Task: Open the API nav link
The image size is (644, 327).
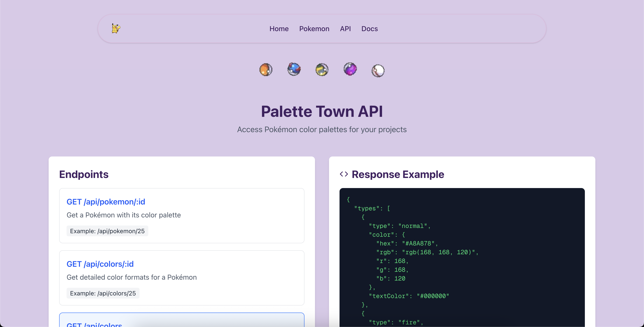Action: [x=345, y=29]
